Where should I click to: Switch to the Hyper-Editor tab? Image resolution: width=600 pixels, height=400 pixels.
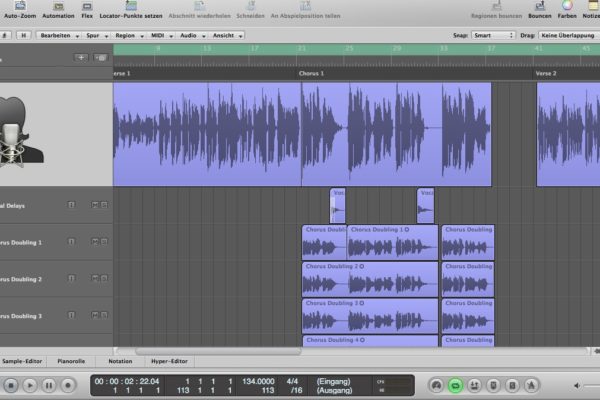tap(169, 361)
